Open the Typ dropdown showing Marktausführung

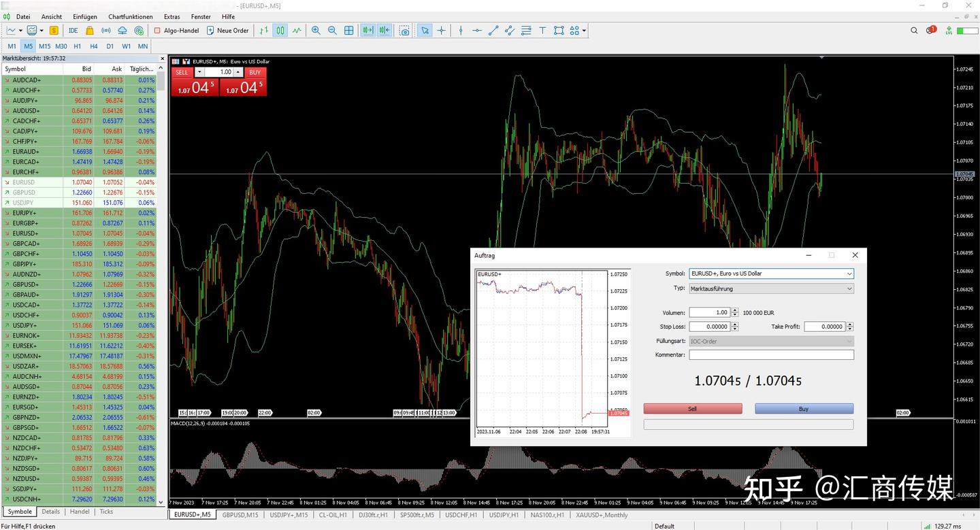click(849, 288)
